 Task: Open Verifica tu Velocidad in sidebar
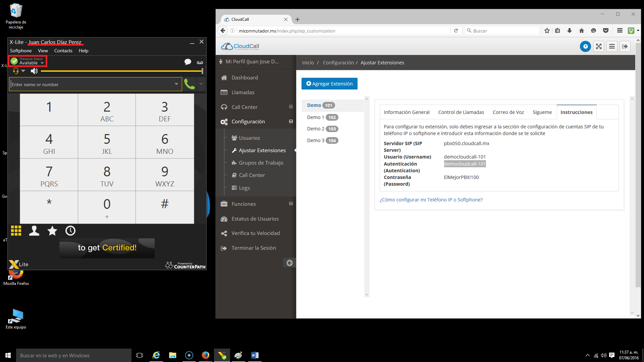click(x=256, y=233)
